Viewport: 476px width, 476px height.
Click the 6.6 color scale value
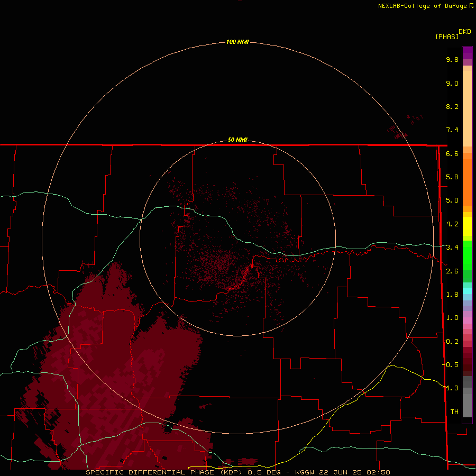click(x=452, y=153)
